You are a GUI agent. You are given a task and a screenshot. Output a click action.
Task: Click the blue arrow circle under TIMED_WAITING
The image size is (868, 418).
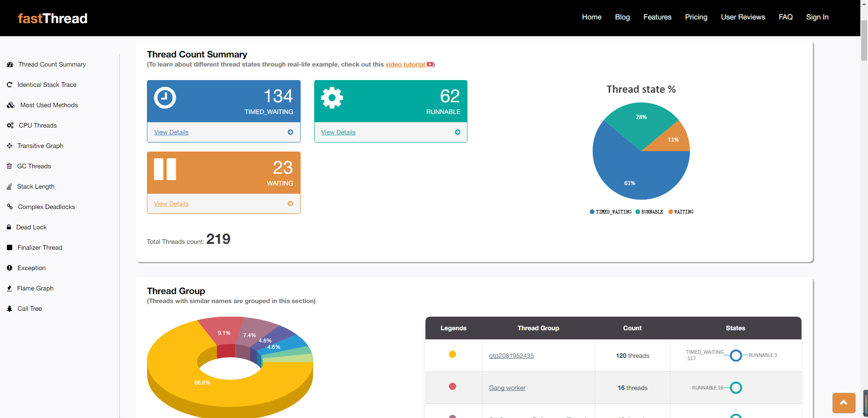[x=290, y=132]
